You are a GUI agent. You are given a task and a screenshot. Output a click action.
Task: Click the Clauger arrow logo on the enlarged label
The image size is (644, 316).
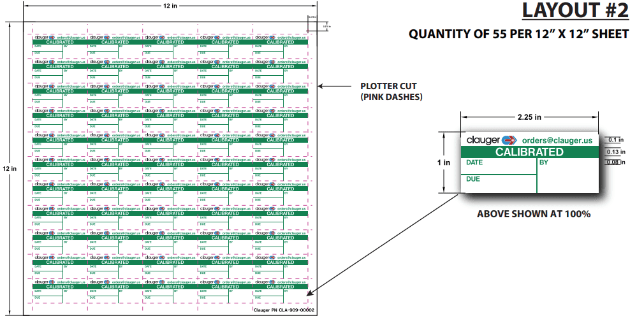pyautogui.click(x=508, y=140)
